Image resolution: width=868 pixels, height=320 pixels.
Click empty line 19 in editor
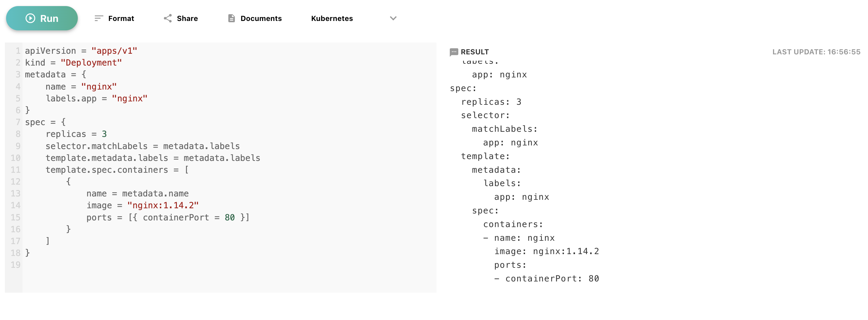pos(229,265)
